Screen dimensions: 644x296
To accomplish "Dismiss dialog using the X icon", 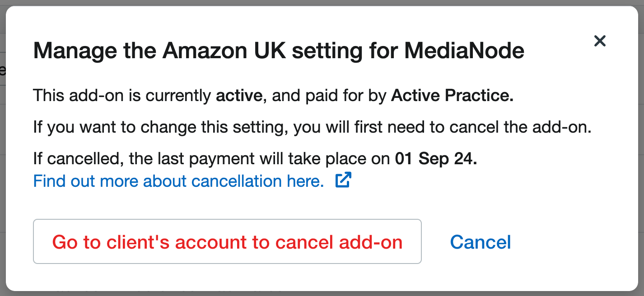I will [x=600, y=41].
